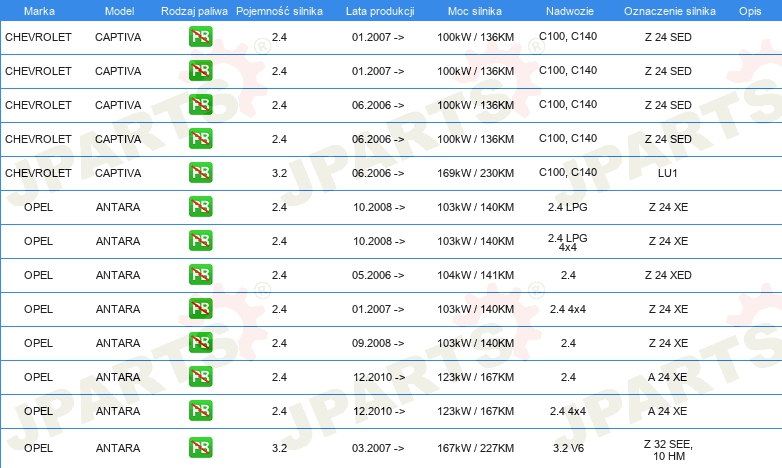Click fuel icon for Antara 3.2 V6
This screenshot has height=468, width=782.
[200, 448]
